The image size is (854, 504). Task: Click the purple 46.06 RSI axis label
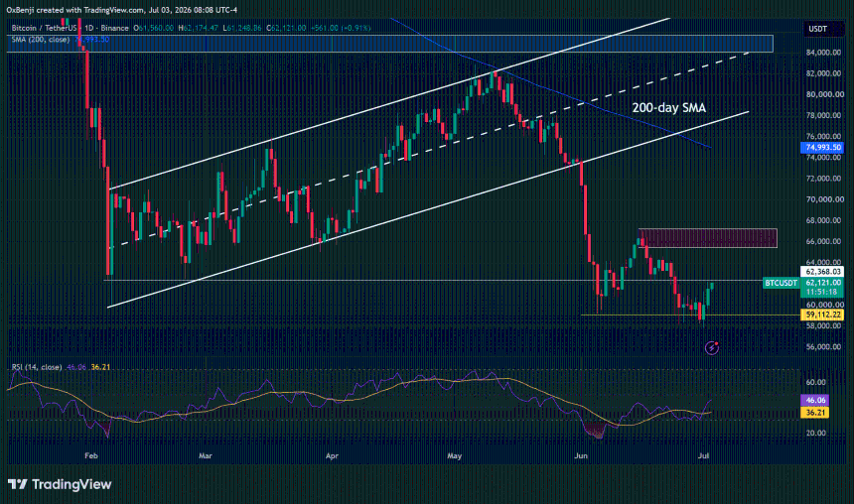tap(815, 400)
